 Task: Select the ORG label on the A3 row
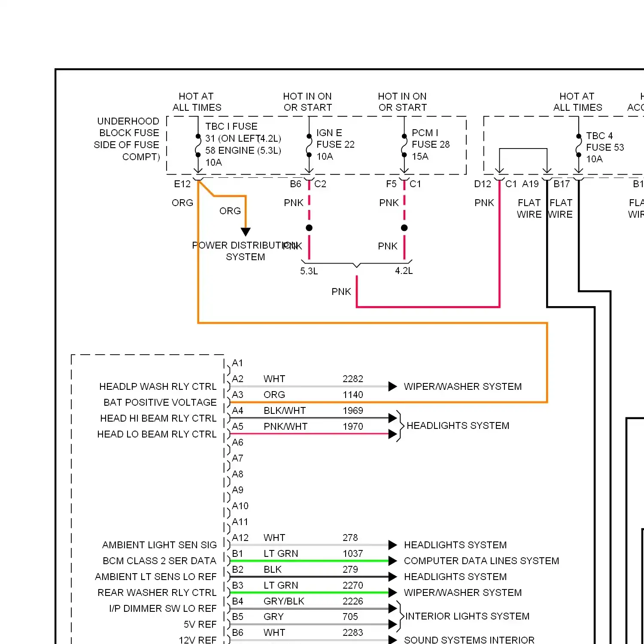274,395
